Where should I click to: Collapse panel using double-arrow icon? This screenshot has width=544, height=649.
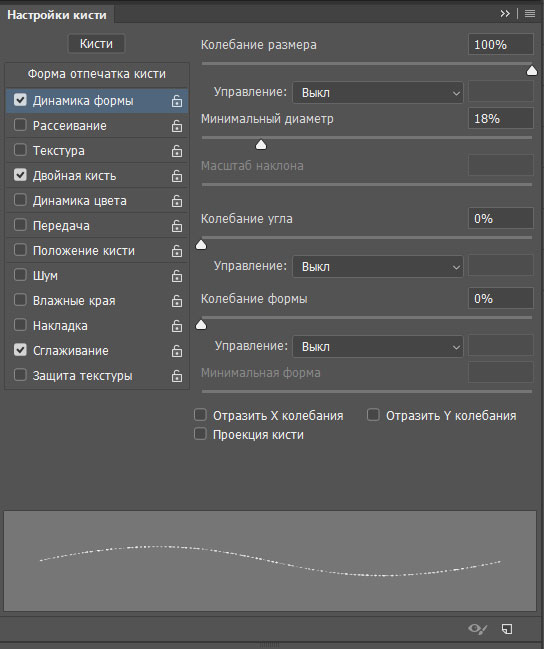[x=505, y=14]
